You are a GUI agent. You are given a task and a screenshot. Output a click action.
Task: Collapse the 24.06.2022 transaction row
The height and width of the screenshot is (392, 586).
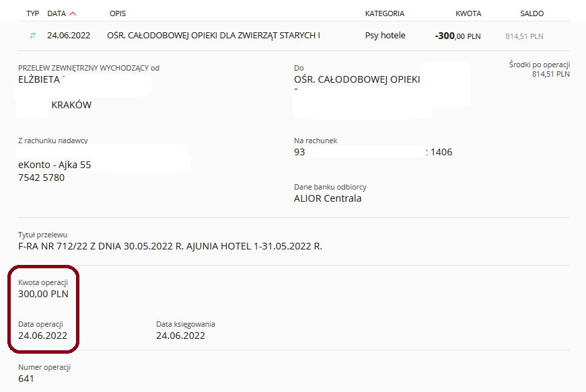coord(294,36)
